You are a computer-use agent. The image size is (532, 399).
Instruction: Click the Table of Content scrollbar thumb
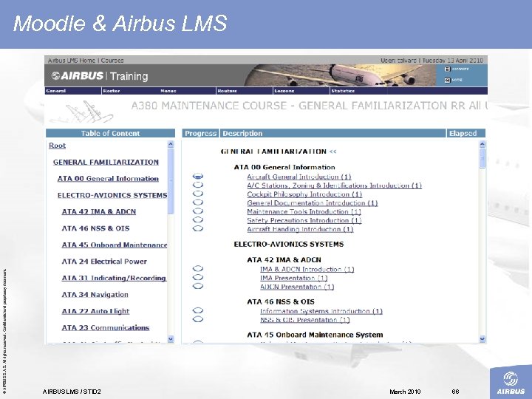(x=171, y=181)
